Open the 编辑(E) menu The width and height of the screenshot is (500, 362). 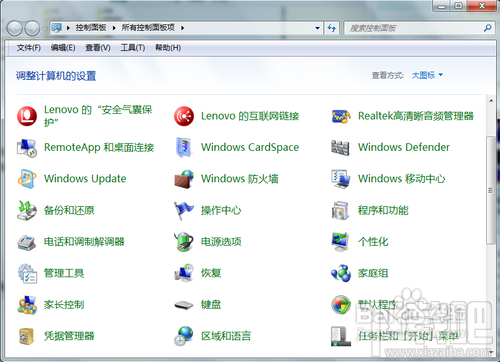tap(63, 48)
